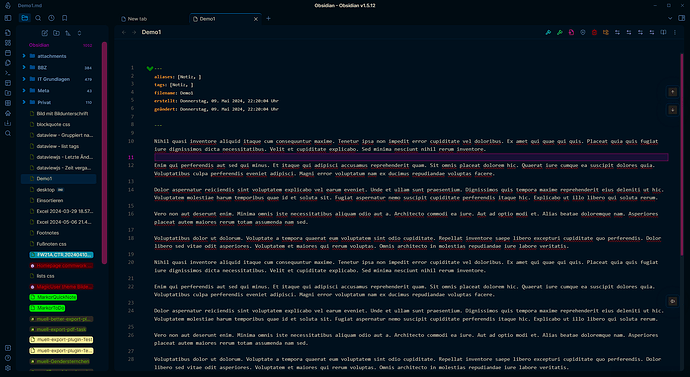Click the cyan wrench toolbar icon
690x377 pixels.
[x=548, y=33]
